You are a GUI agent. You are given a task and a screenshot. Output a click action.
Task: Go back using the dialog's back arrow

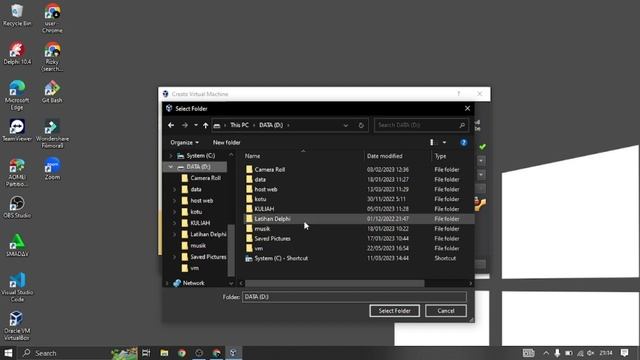coord(171,125)
